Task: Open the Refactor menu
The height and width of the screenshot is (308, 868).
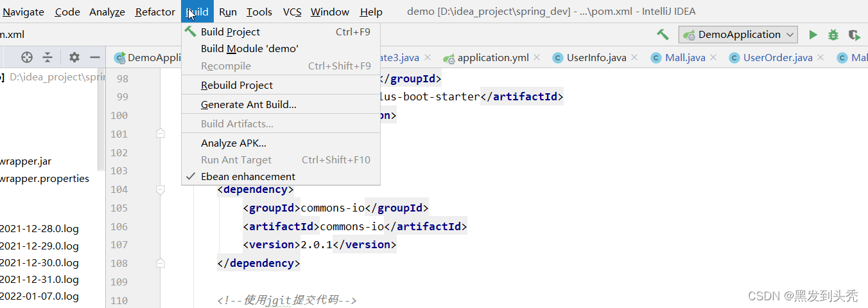Action: click(x=155, y=12)
